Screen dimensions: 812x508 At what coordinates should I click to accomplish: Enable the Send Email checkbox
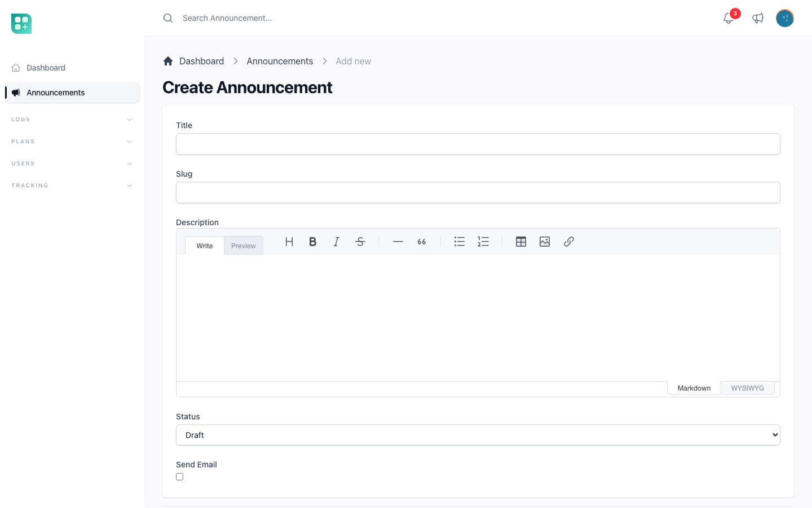[180, 477]
